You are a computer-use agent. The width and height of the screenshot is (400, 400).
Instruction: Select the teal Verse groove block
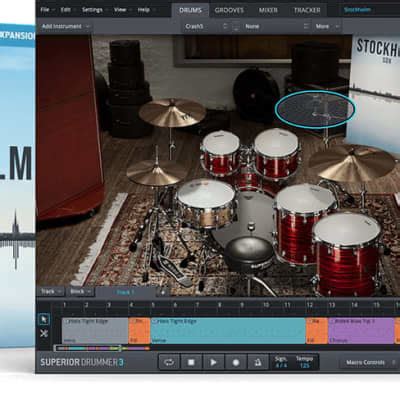point(228,331)
